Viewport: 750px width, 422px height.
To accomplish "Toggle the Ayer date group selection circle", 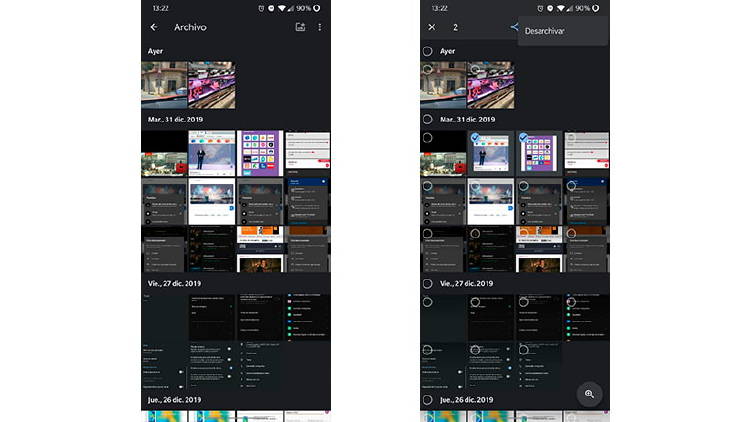I will click(427, 51).
